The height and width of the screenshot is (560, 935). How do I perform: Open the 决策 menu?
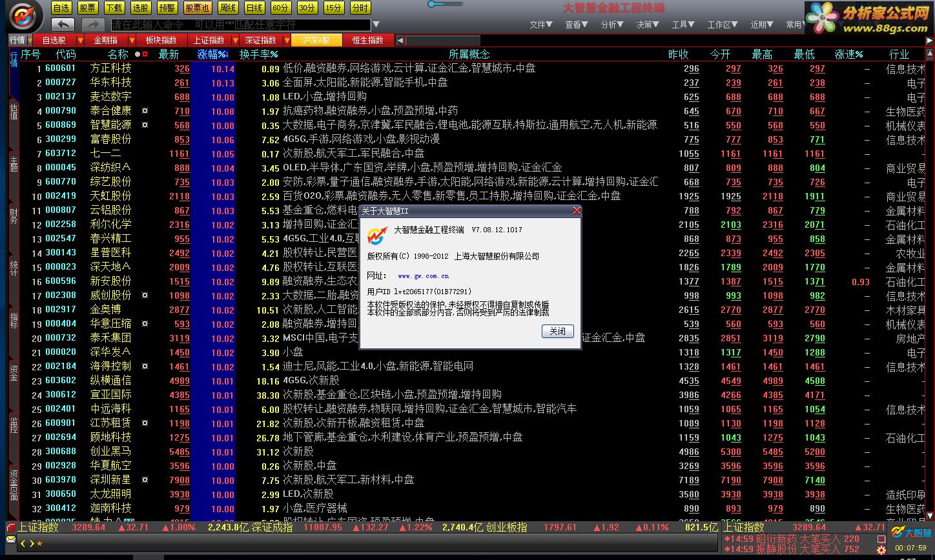pos(648,25)
